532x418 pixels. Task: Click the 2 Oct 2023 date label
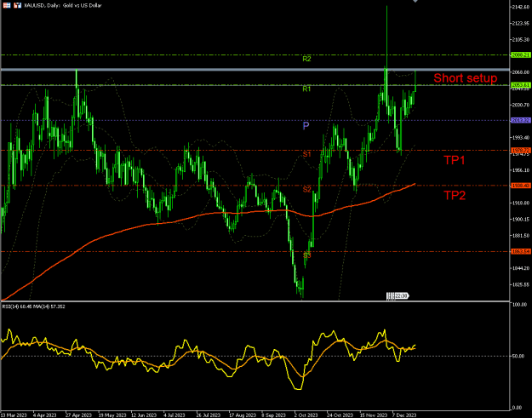pos(306,415)
